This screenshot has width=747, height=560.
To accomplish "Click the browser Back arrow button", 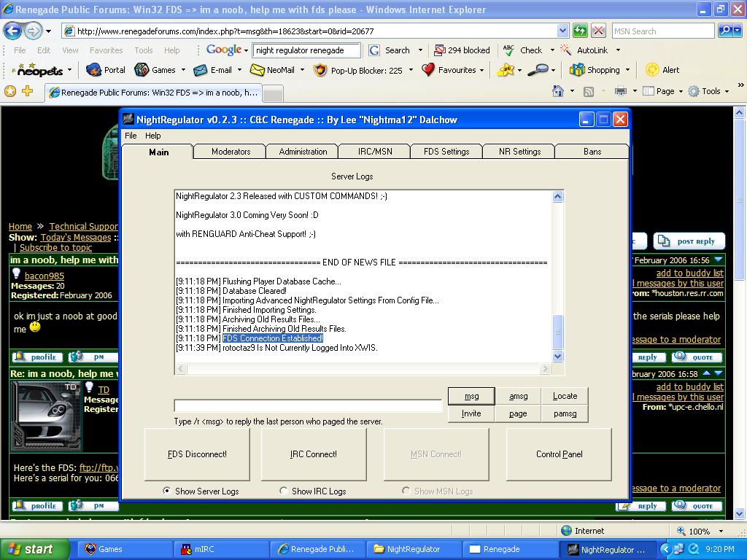I will tap(12, 31).
